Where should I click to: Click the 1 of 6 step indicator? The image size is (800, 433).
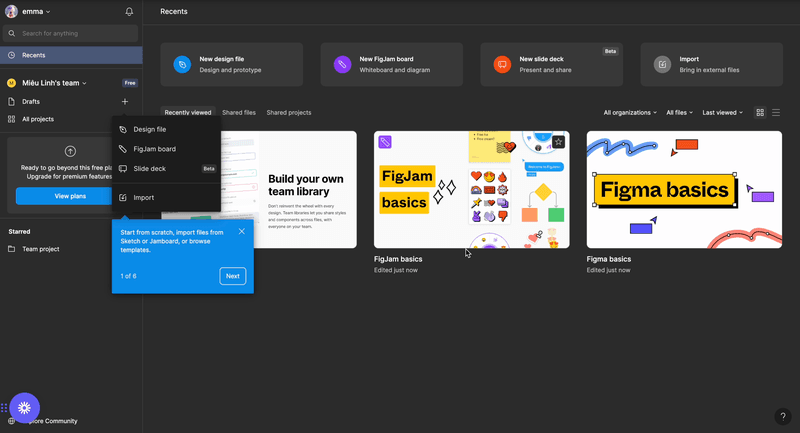[129, 276]
